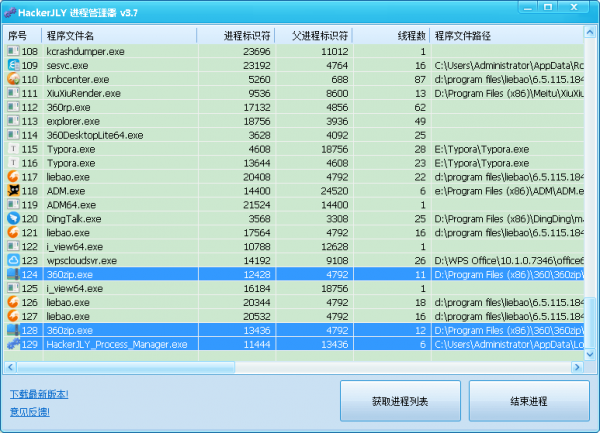600x433 pixels.
Task: Click path E:\Typora\Typora.exe in row 115
Action: click(x=482, y=149)
